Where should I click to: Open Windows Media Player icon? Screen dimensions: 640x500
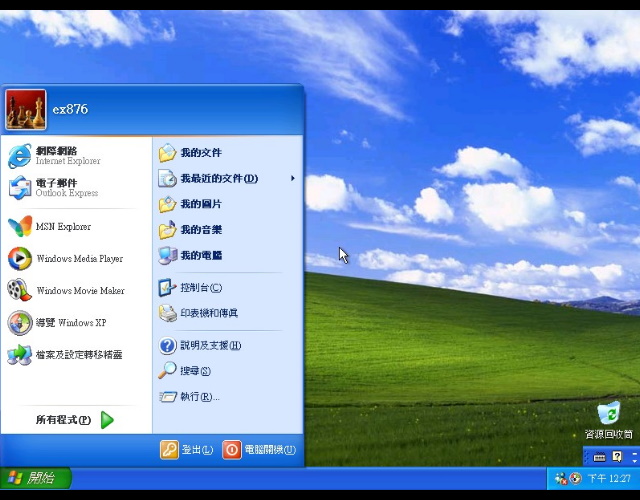point(20,258)
